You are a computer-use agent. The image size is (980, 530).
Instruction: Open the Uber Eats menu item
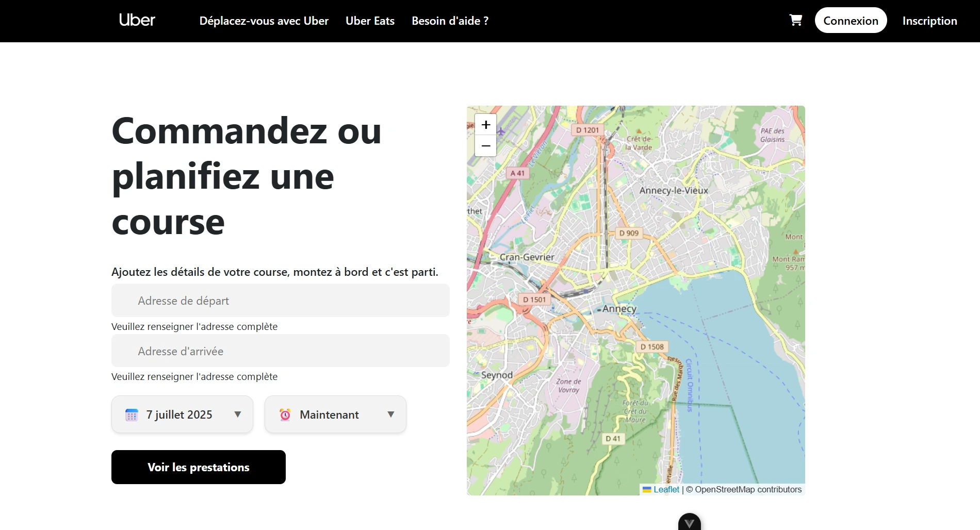point(370,21)
